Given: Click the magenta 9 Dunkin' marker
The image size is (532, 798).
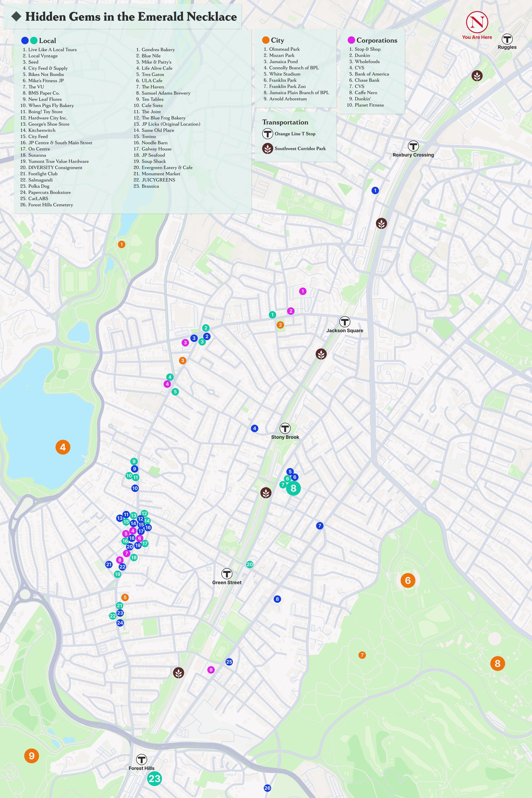Looking at the screenshot, I should pyautogui.click(x=211, y=670).
